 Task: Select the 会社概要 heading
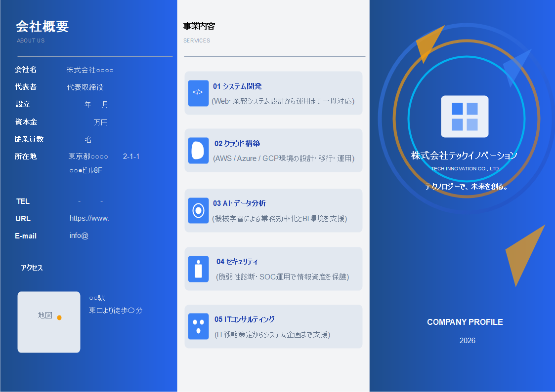point(42,26)
